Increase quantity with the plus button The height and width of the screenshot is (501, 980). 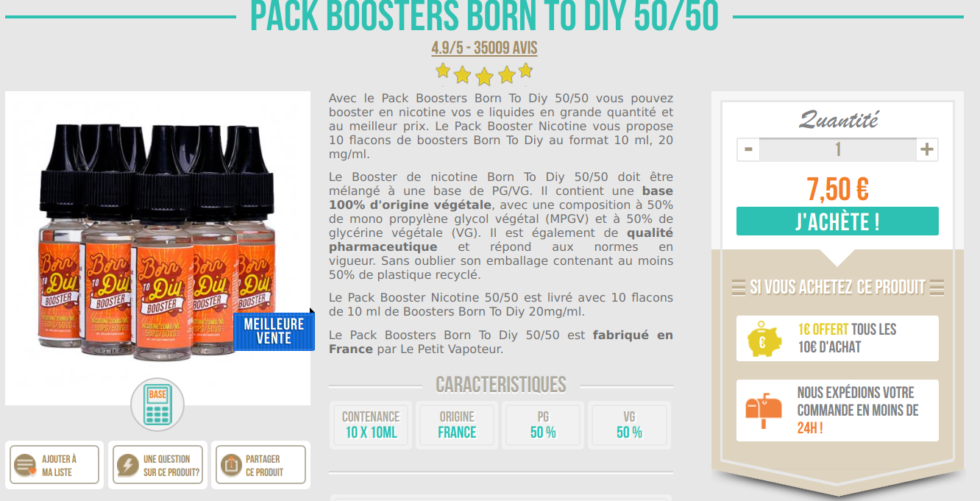pyautogui.click(x=926, y=149)
